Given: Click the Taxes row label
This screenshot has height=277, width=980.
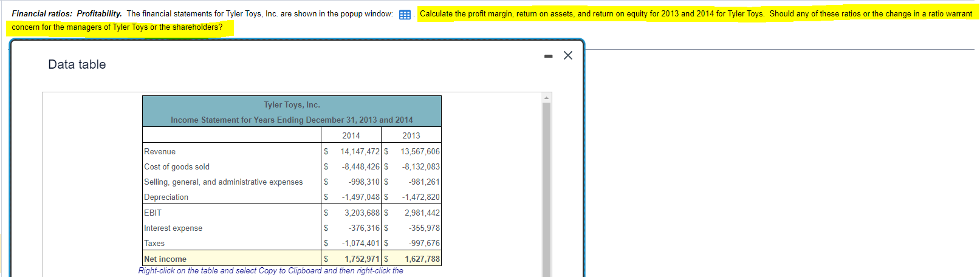Looking at the screenshot, I should click(x=154, y=243).
